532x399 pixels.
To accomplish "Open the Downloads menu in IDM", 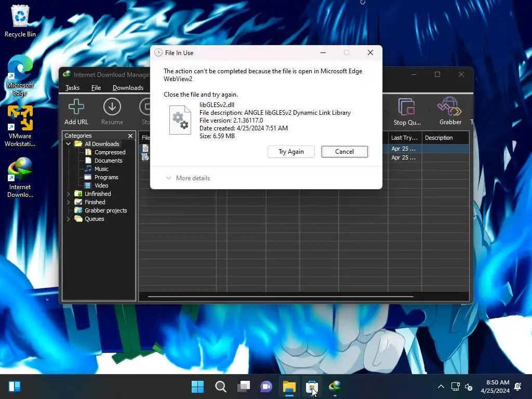I will 128,88.
